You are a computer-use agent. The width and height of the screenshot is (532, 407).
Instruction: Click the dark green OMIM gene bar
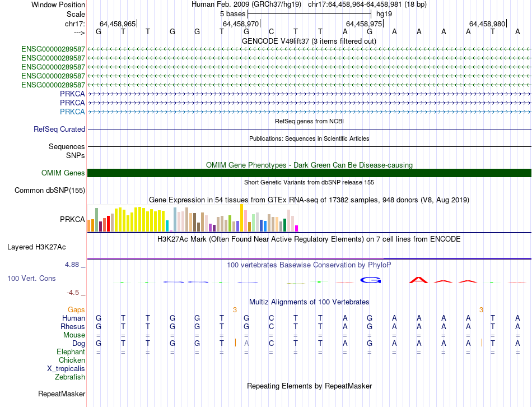309,173
